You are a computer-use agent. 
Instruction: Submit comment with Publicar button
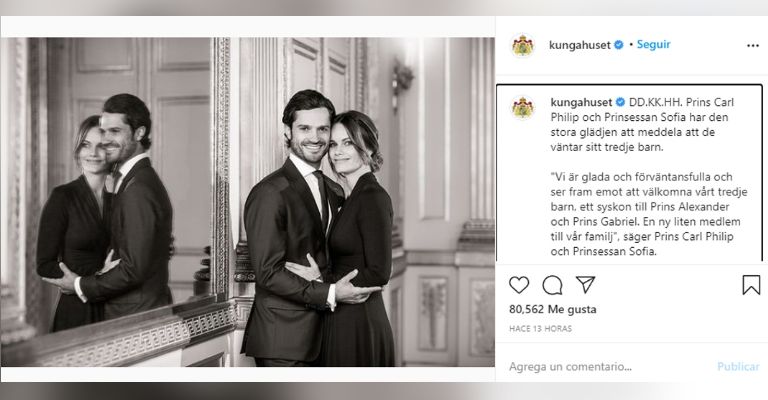(738, 366)
